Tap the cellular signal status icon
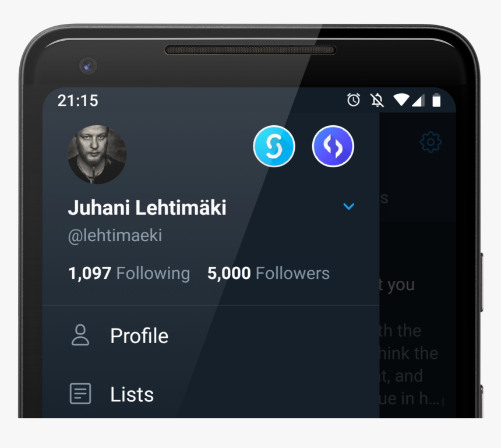501x448 pixels. (418, 100)
